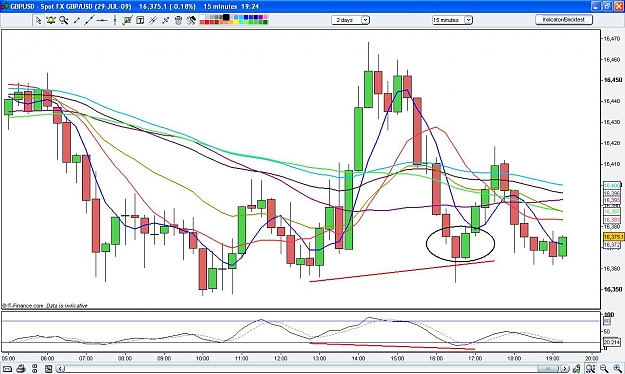Click the 16,450 price axis label
625x374 pixels.
(x=613, y=80)
